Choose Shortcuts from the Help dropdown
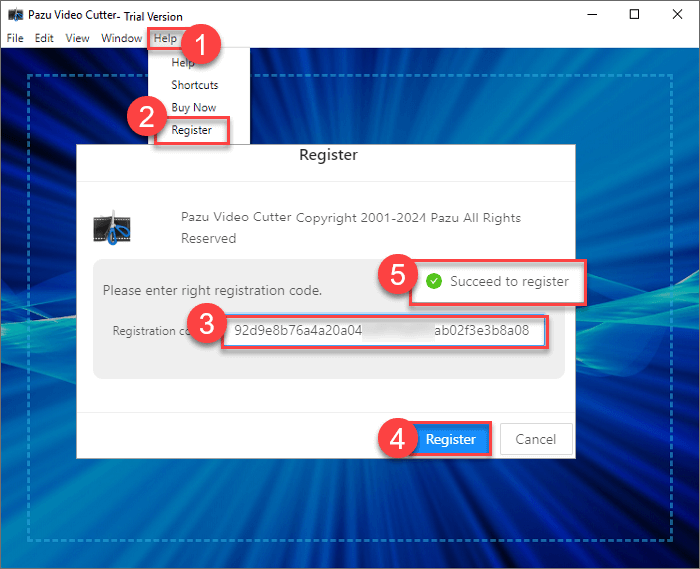 click(x=194, y=85)
